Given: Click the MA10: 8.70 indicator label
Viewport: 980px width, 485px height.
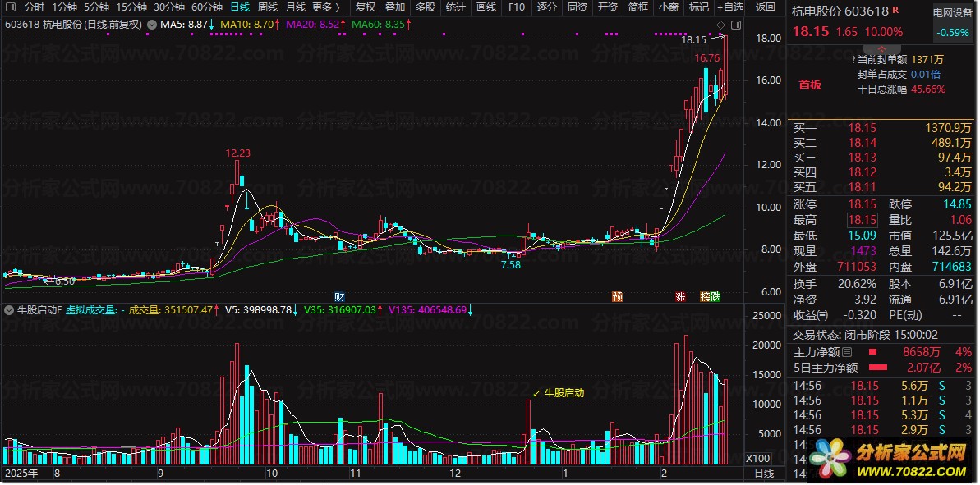Looking at the screenshot, I should pyautogui.click(x=246, y=25).
